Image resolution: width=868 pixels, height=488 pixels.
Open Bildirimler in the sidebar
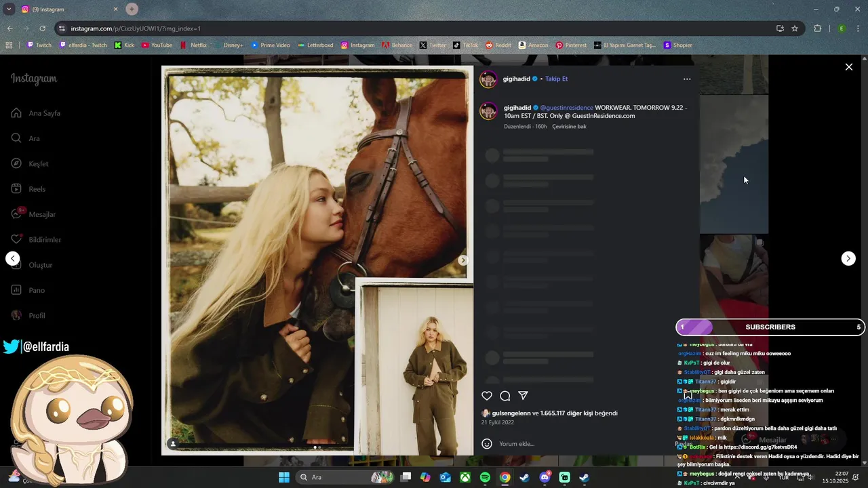[36, 240]
